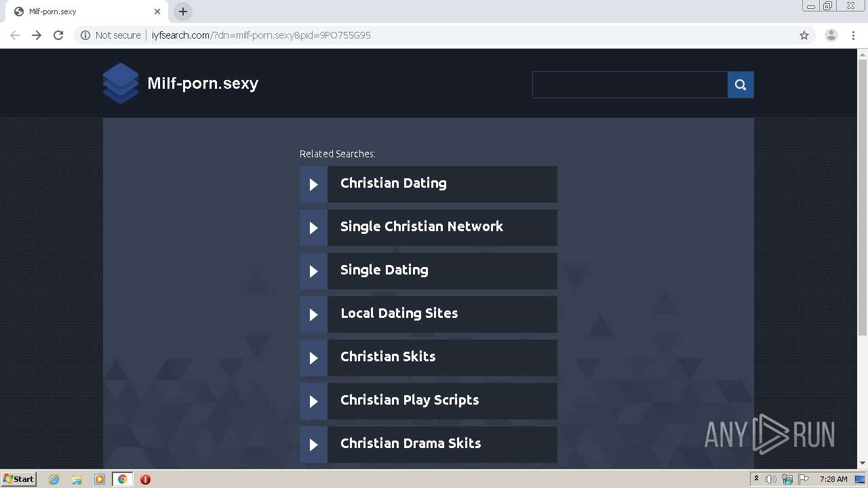Open the Christian Dating link
Screen dimensions: 868x488
coord(393,184)
